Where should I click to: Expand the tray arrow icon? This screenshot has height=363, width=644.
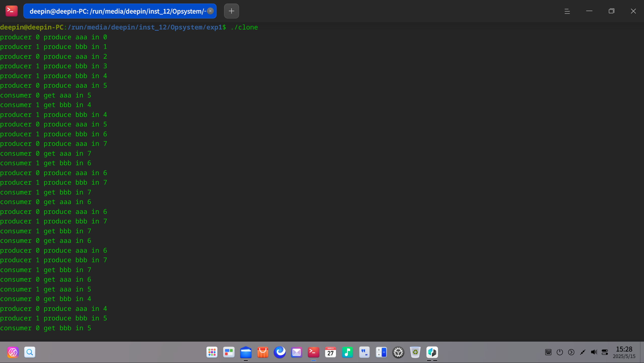pyautogui.click(x=571, y=352)
